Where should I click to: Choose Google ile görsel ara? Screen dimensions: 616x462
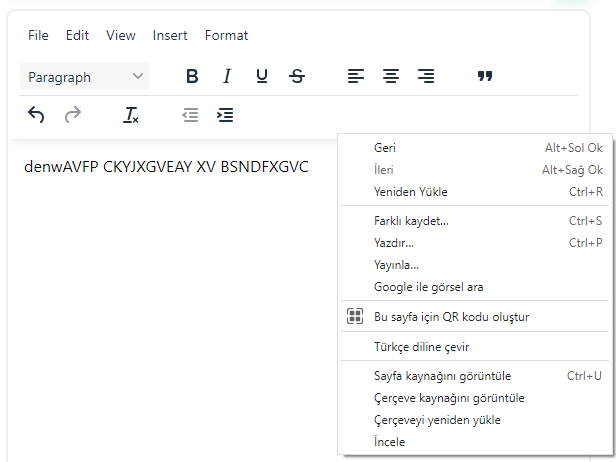click(475, 287)
